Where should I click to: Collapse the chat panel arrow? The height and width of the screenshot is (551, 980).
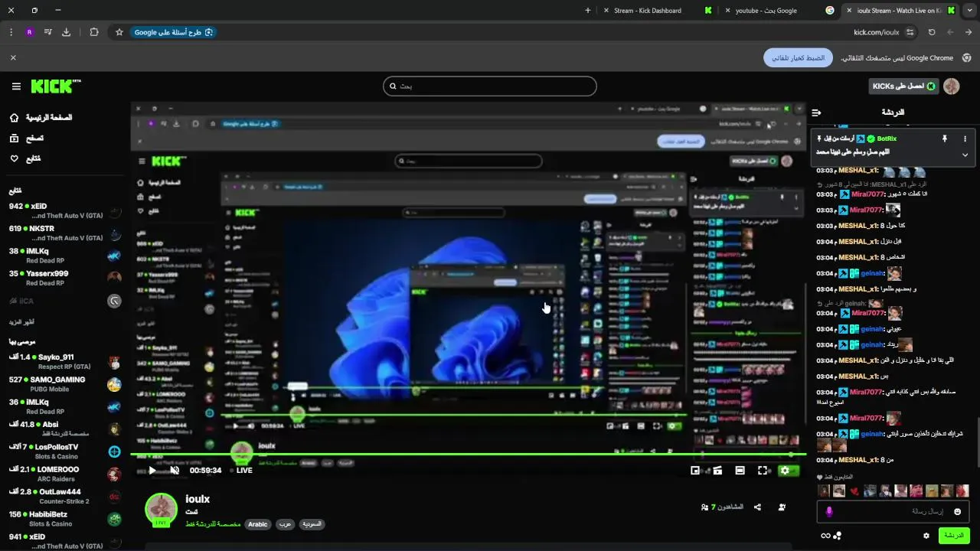(x=816, y=112)
